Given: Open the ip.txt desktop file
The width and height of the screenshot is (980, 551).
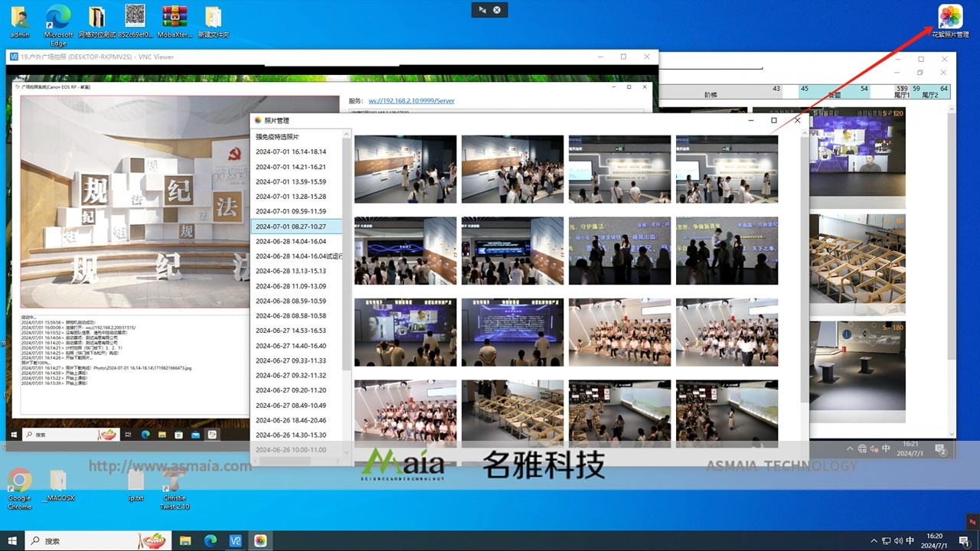Looking at the screenshot, I should (x=136, y=485).
